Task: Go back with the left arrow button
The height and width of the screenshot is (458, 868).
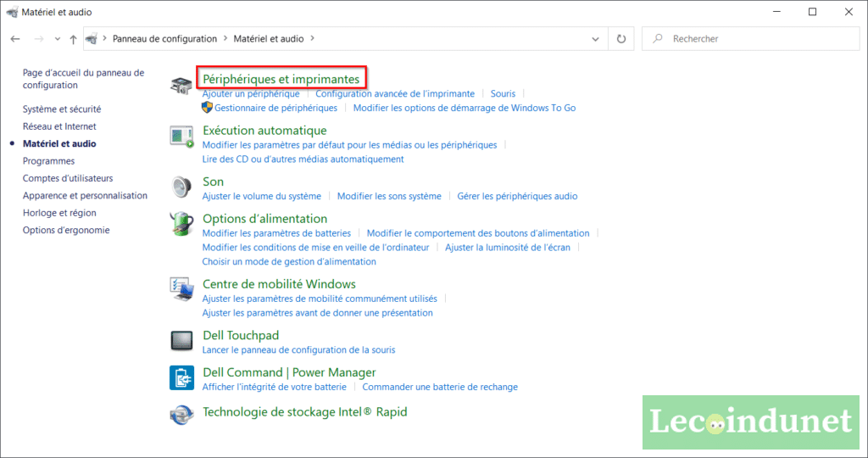Action: (x=15, y=39)
